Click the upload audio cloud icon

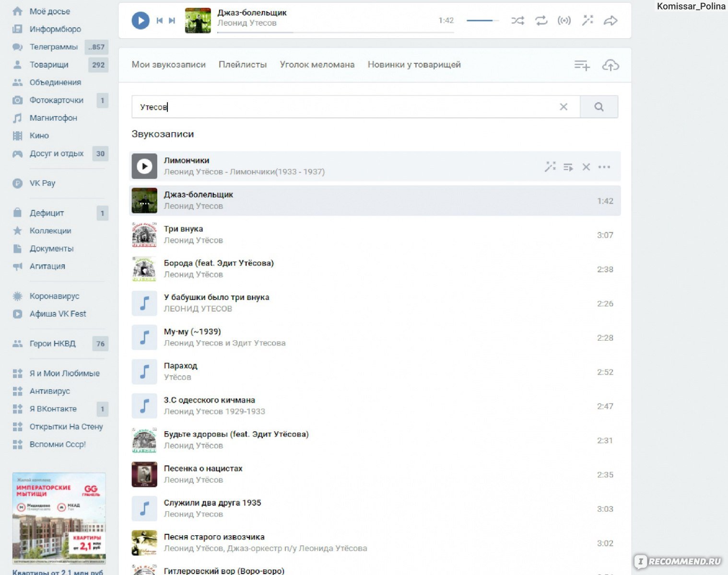point(610,65)
